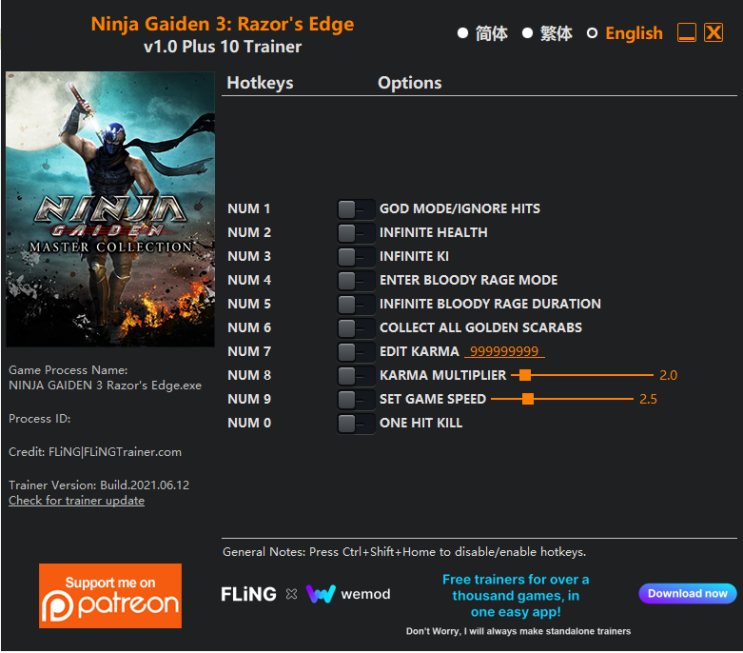The width and height of the screenshot is (743, 653).
Task: Click the NUM 4 hotkey label
Action: tap(249, 280)
